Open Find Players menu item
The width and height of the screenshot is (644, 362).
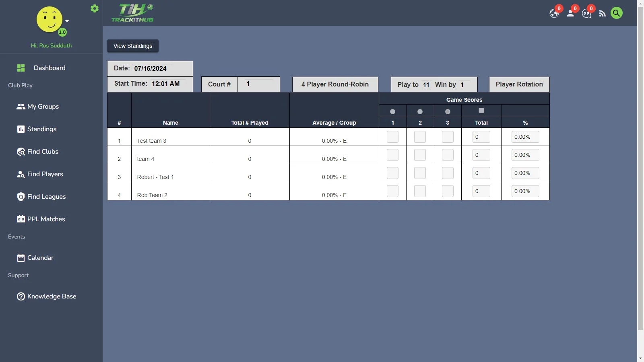pos(45,174)
